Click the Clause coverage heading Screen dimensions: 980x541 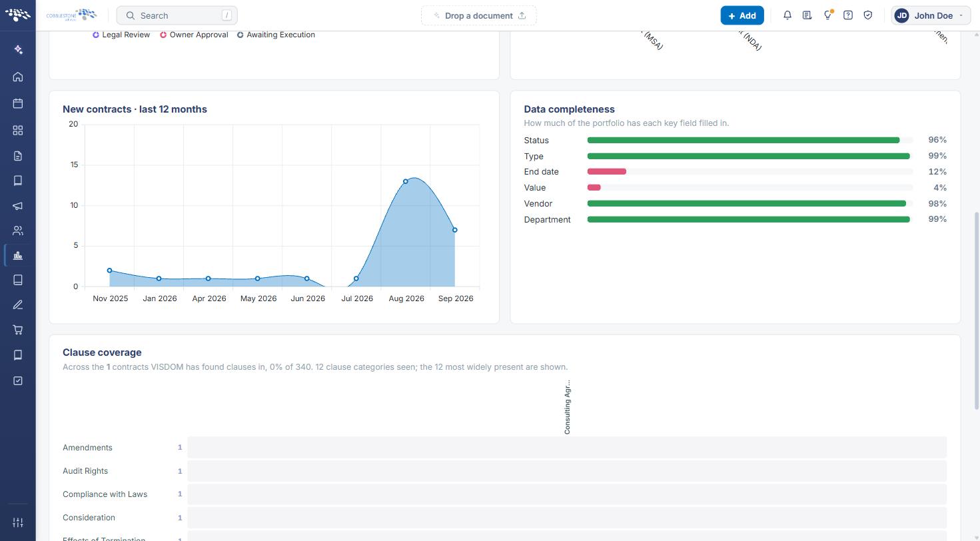click(102, 352)
